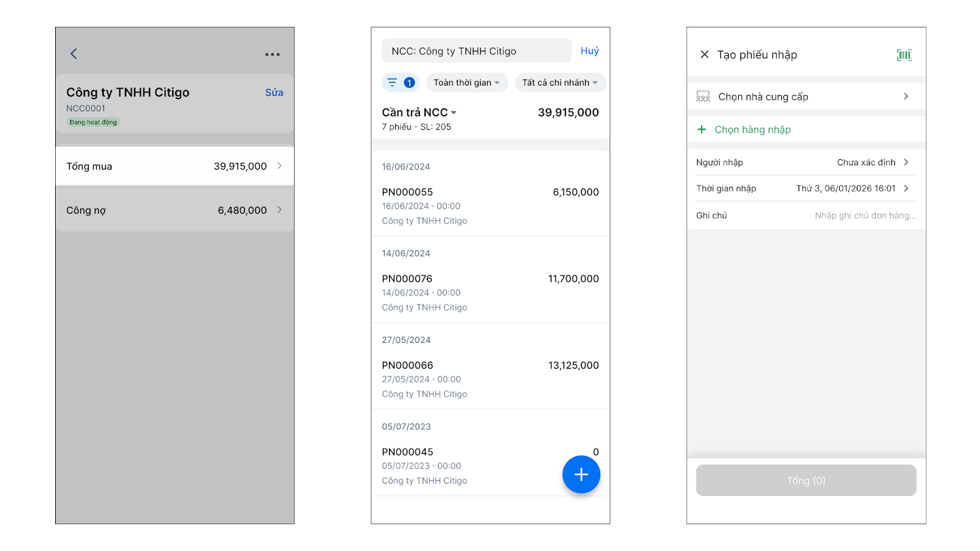Click the NCC: Công ty TNHH Citigo search field
Image resolution: width=980 pixels, height=551 pixels.
(477, 51)
